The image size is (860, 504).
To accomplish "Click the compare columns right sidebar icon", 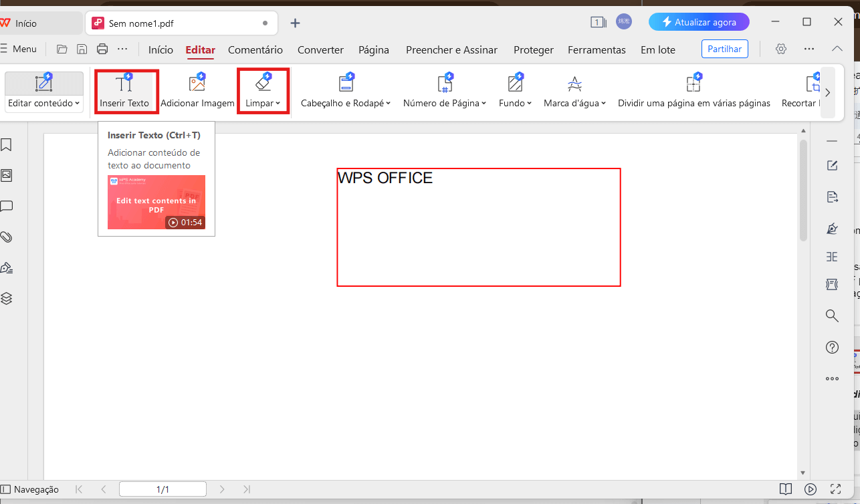I will (833, 257).
